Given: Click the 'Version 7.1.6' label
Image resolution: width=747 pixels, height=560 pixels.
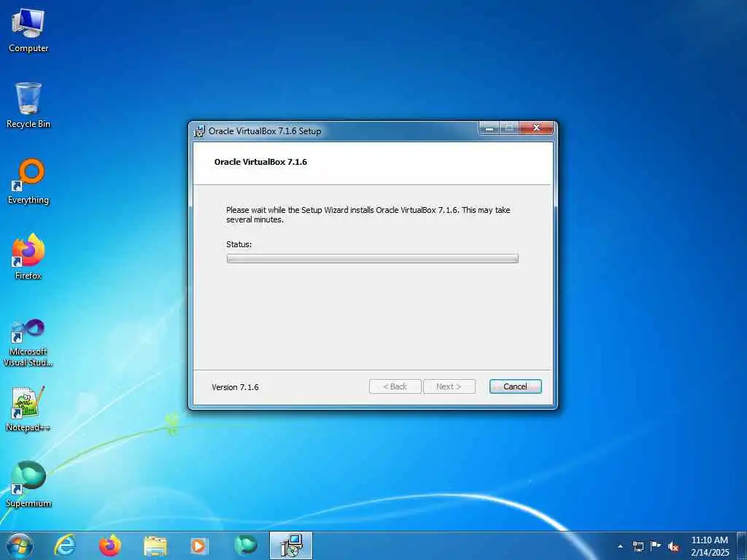Looking at the screenshot, I should click(x=236, y=387).
